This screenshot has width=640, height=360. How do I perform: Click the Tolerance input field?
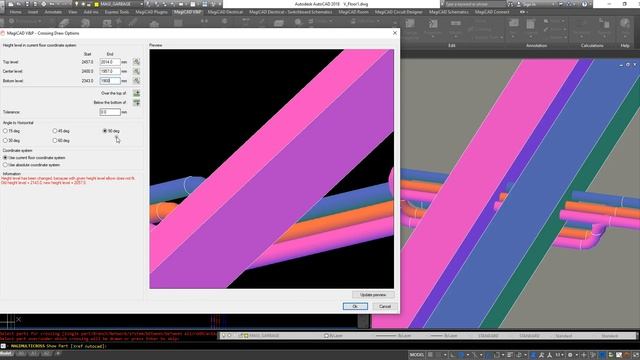[x=110, y=112]
